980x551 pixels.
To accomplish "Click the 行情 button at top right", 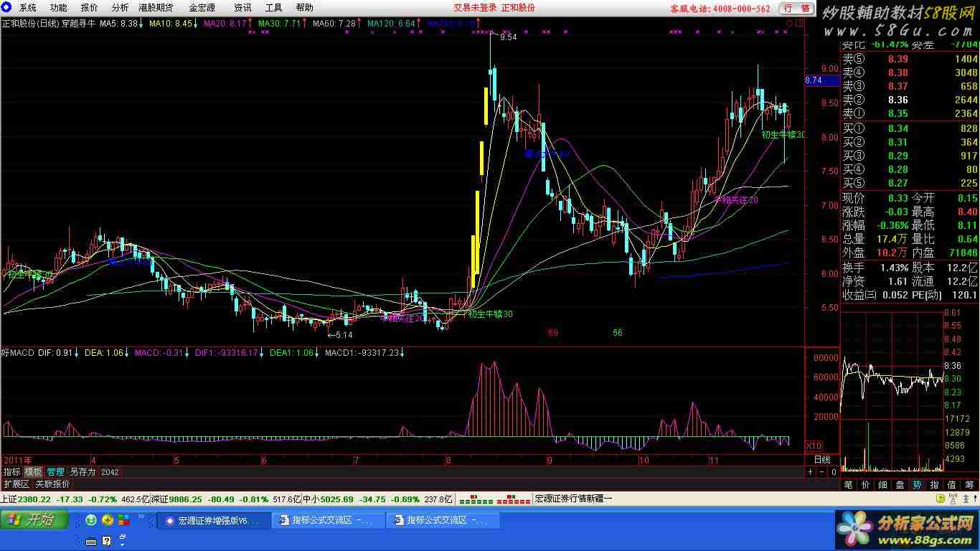I will coord(796,9).
